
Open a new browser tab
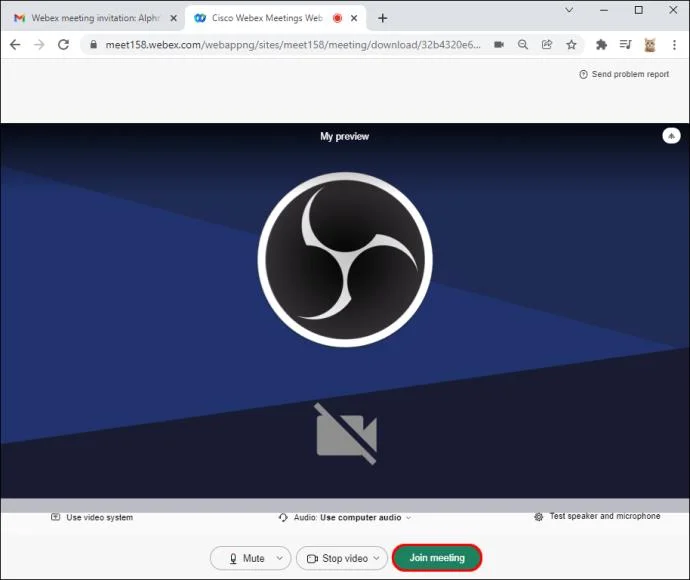(x=382, y=18)
